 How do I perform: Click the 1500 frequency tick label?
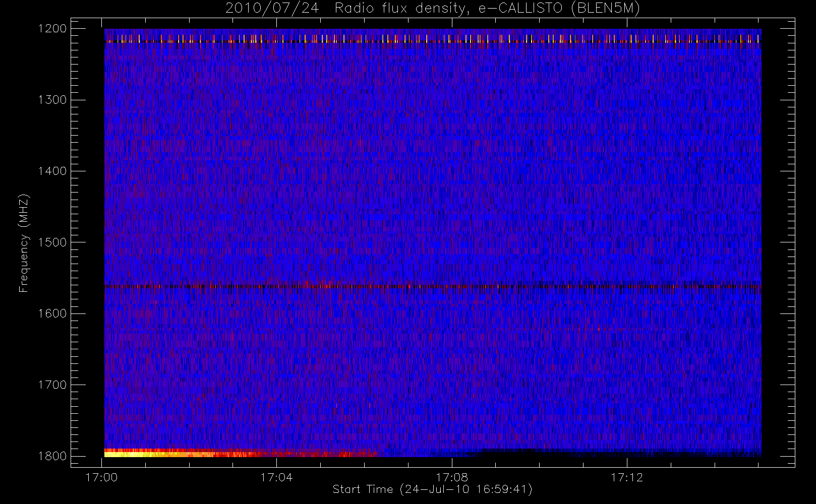tap(52, 242)
